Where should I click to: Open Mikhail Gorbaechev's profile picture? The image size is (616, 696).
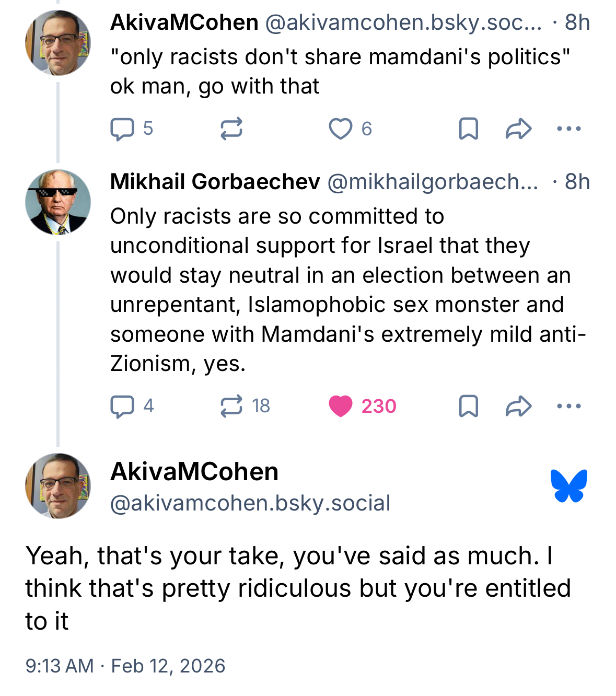click(x=58, y=202)
